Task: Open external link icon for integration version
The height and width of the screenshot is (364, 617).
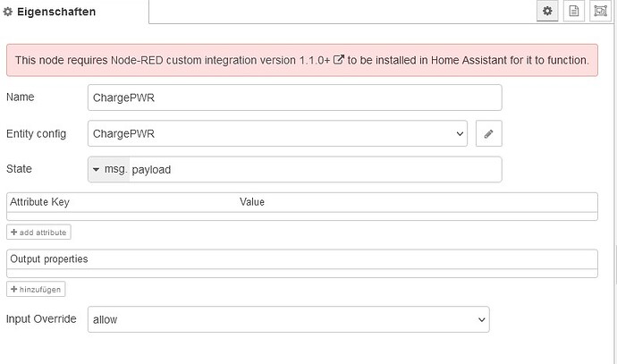Action: click(x=339, y=60)
